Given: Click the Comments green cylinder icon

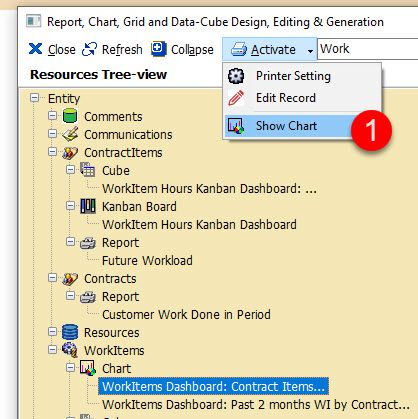Looking at the screenshot, I should click(70, 116).
